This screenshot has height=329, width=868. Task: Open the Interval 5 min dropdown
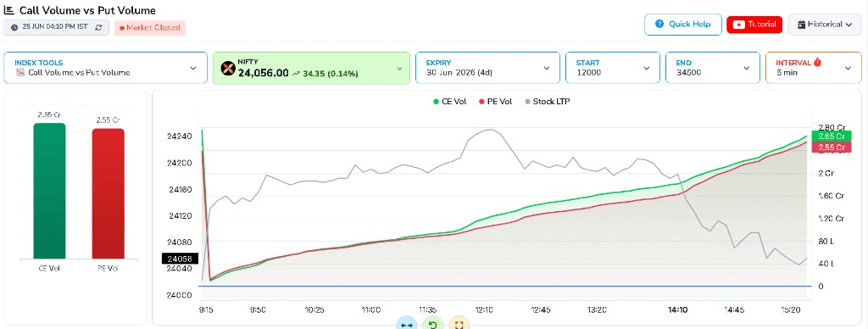tap(813, 68)
